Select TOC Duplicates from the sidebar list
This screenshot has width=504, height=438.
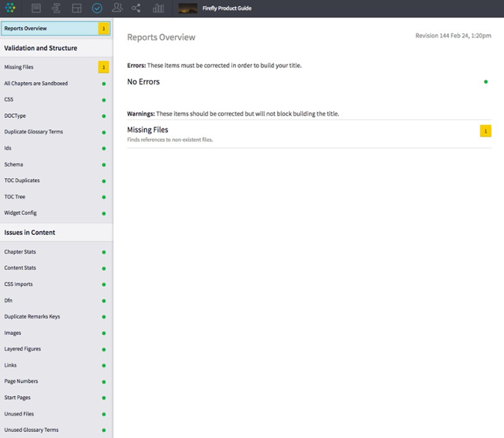(x=22, y=180)
